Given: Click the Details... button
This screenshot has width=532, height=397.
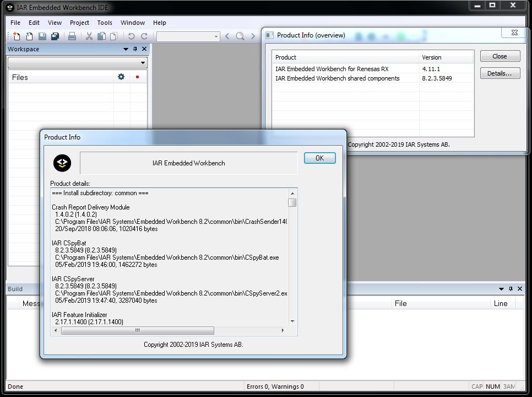Looking at the screenshot, I should pos(500,73).
